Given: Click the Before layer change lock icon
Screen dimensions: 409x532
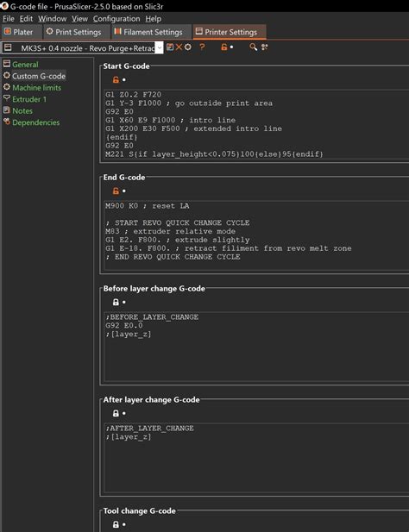Looking at the screenshot, I should [116, 302].
